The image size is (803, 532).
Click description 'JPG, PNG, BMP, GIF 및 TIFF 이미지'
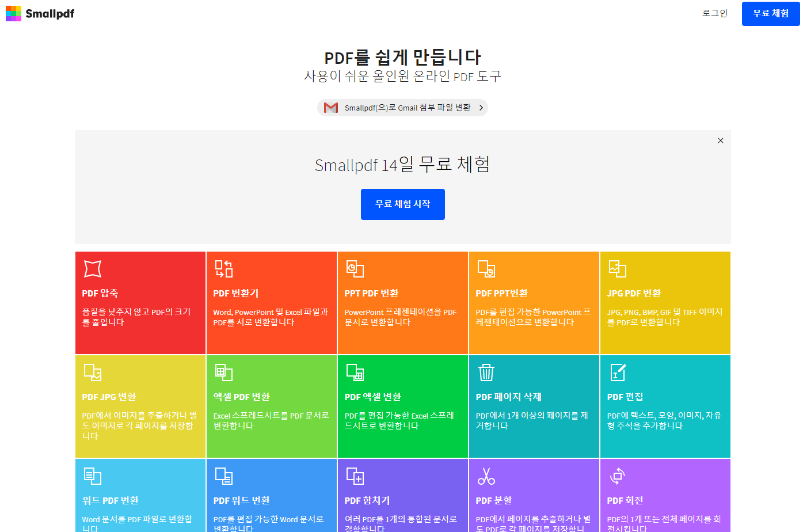point(665,311)
